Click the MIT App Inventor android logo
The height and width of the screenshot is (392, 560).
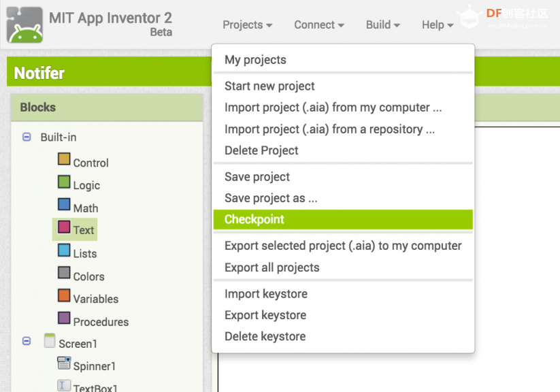coord(24,24)
